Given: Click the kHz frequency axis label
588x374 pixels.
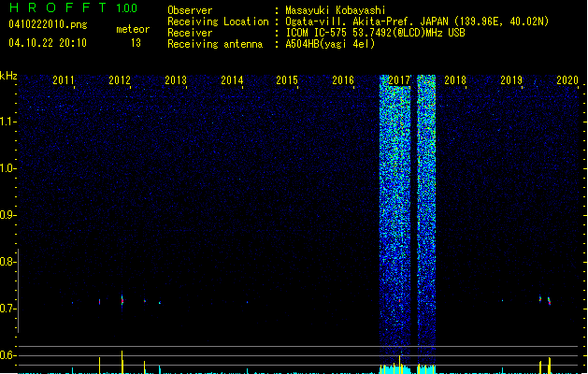Looking at the screenshot, I should [8, 76].
